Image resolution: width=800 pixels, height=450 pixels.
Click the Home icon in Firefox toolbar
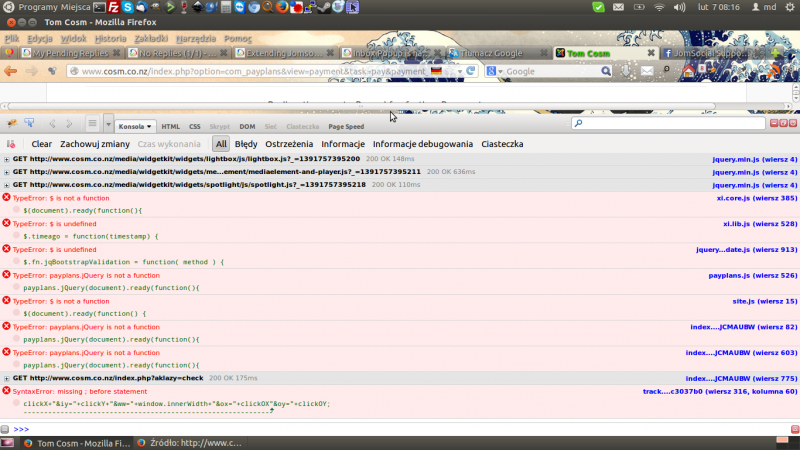pyautogui.click(x=688, y=71)
